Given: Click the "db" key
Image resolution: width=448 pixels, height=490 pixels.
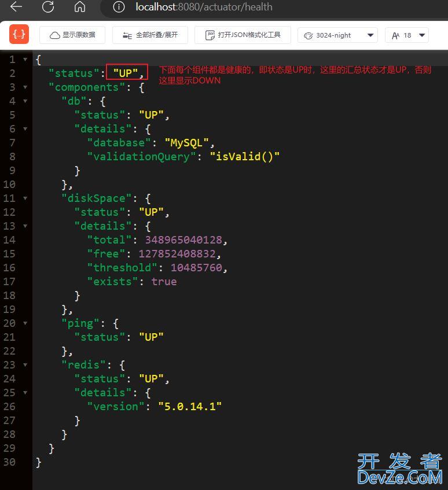Looking at the screenshot, I should click(74, 101).
